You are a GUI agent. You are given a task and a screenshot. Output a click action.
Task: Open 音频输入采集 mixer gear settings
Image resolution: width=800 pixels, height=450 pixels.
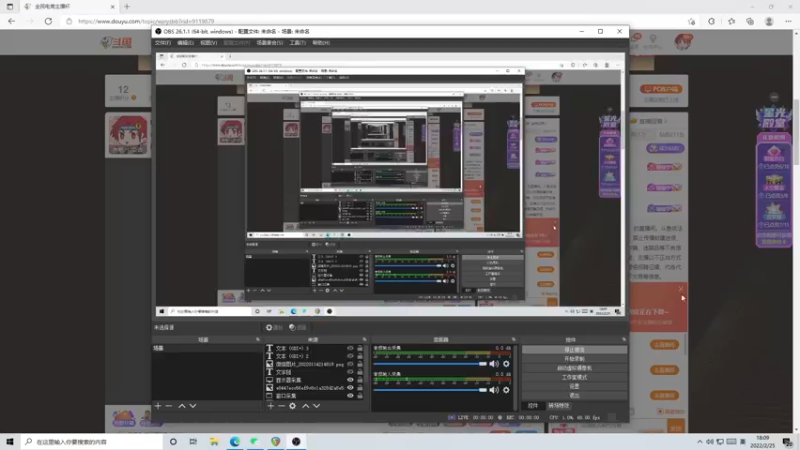(506, 390)
